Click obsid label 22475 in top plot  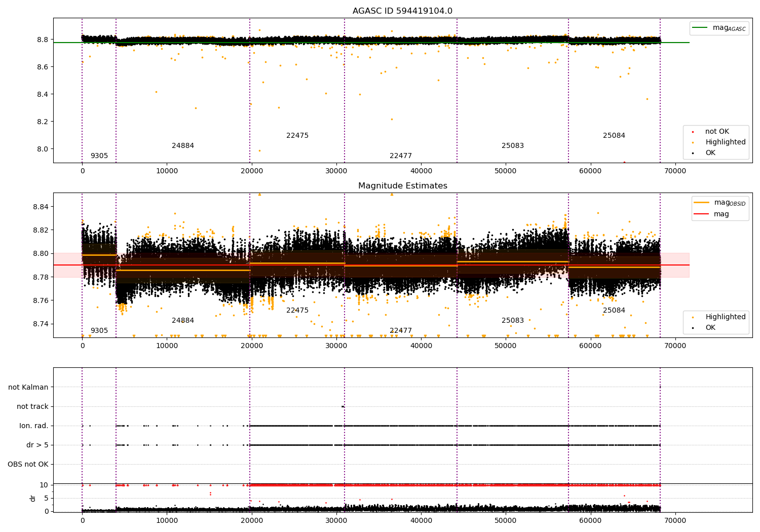click(297, 136)
